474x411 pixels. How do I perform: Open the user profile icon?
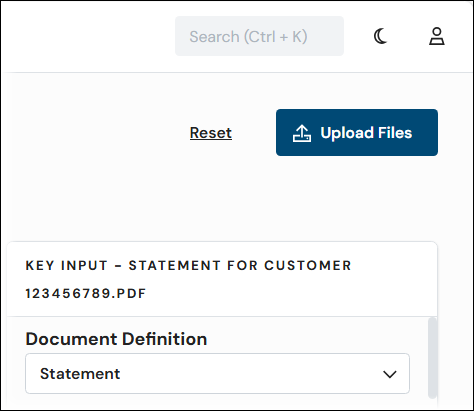tap(436, 36)
